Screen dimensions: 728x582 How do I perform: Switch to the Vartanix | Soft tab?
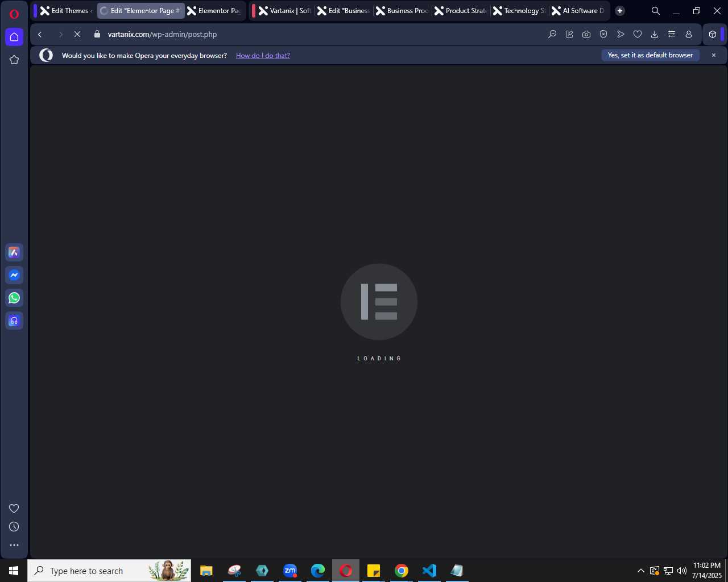click(286, 11)
